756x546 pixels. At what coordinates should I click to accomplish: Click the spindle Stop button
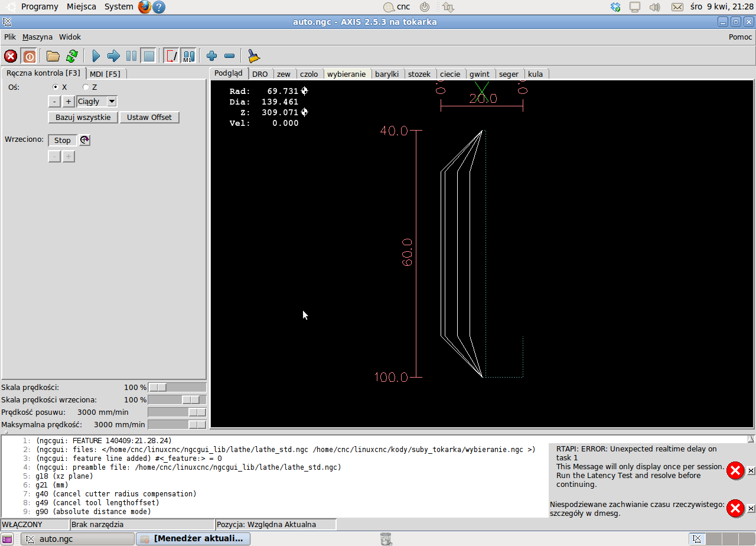point(63,140)
